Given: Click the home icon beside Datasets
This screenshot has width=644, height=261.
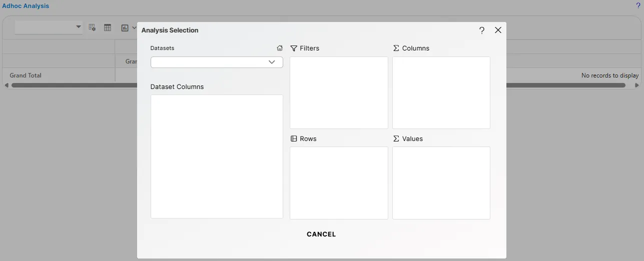Looking at the screenshot, I should pyautogui.click(x=280, y=48).
